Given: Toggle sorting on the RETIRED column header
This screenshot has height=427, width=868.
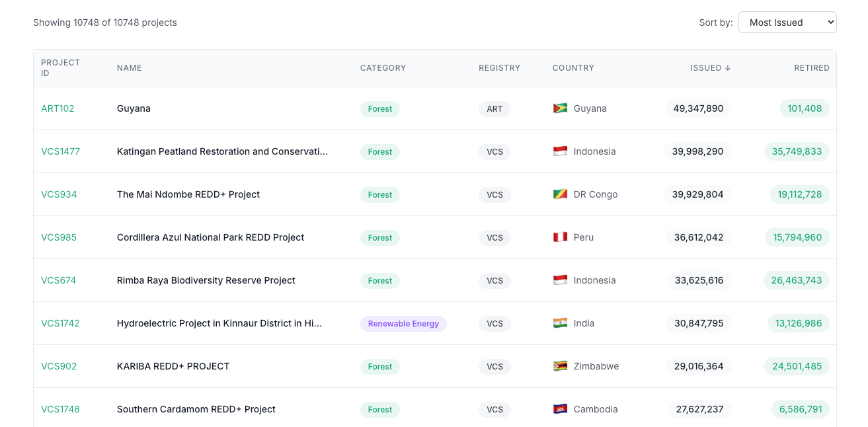Looking at the screenshot, I should pos(812,67).
